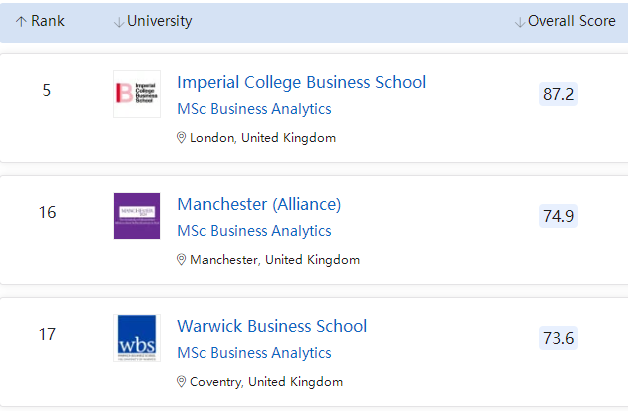Open Manchester's MSc Business Analytics program

254,231
